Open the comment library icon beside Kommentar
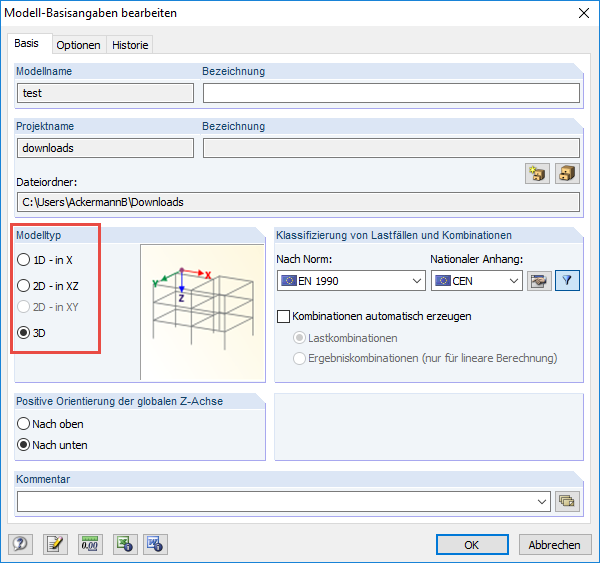600x563 pixels. (x=568, y=501)
